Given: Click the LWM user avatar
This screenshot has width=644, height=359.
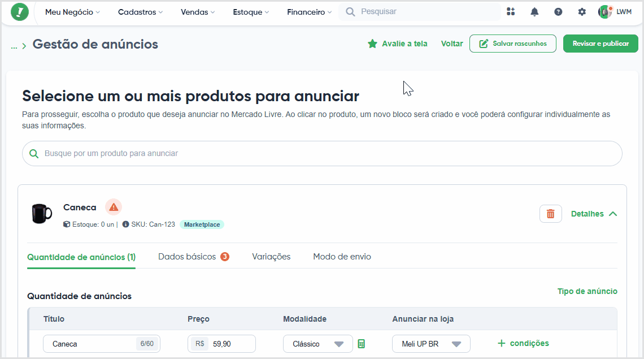Looking at the screenshot, I should pyautogui.click(x=605, y=11).
